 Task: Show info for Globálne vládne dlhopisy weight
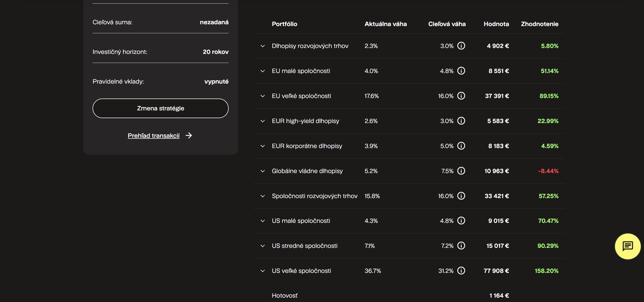pos(461,171)
